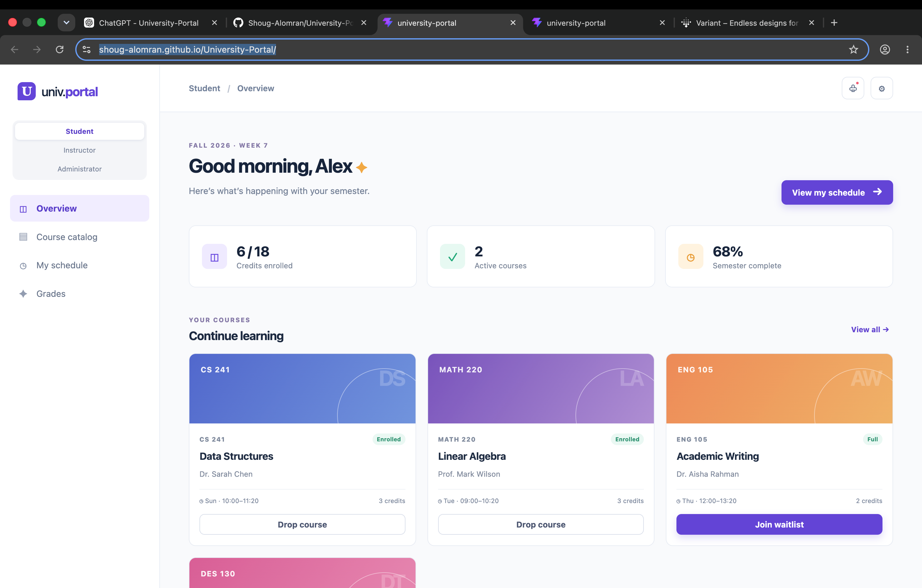This screenshot has width=922, height=588.
Task: Click the View my schedule button
Action: [837, 192]
